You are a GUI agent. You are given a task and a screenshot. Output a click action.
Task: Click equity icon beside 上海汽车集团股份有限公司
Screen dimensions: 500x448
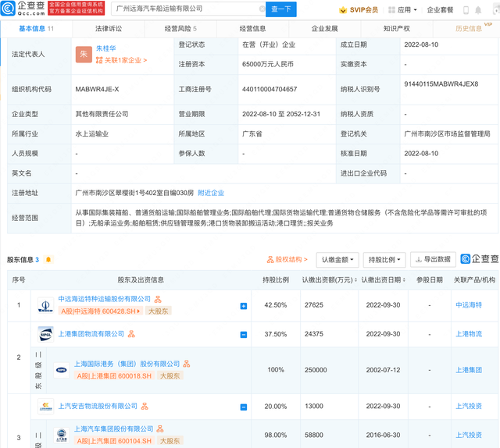click(160, 429)
